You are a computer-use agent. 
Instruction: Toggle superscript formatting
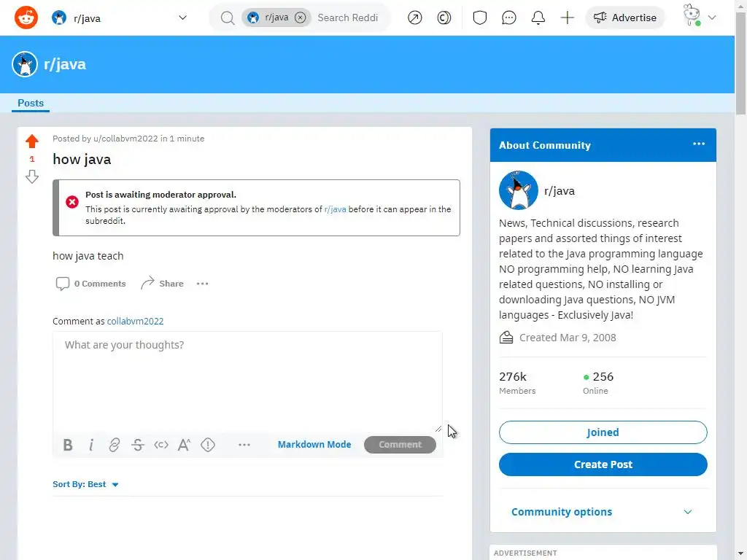click(185, 445)
